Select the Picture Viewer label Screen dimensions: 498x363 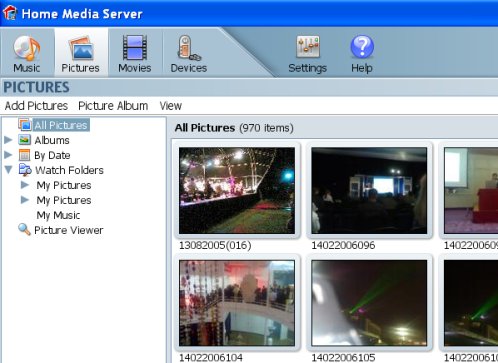click(69, 230)
